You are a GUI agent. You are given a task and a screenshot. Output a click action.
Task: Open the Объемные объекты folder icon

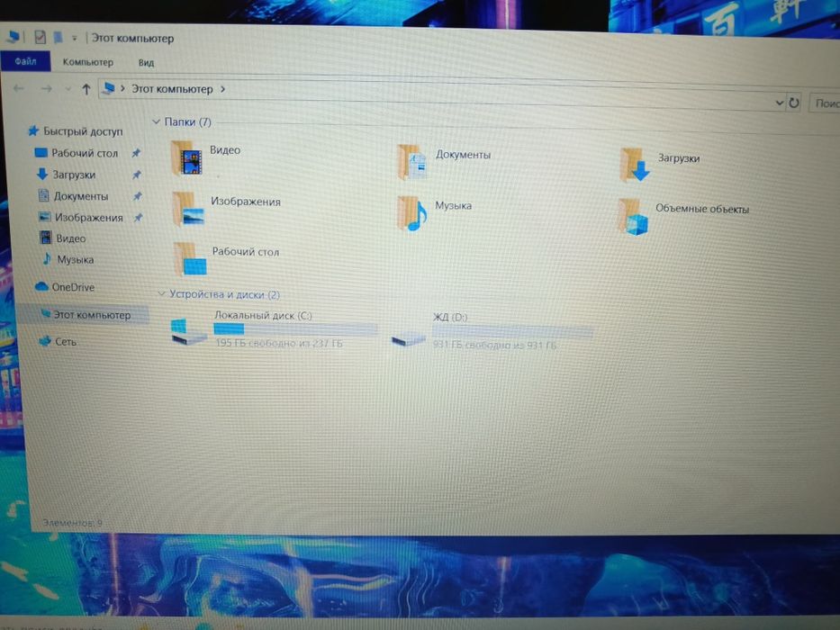(633, 216)
